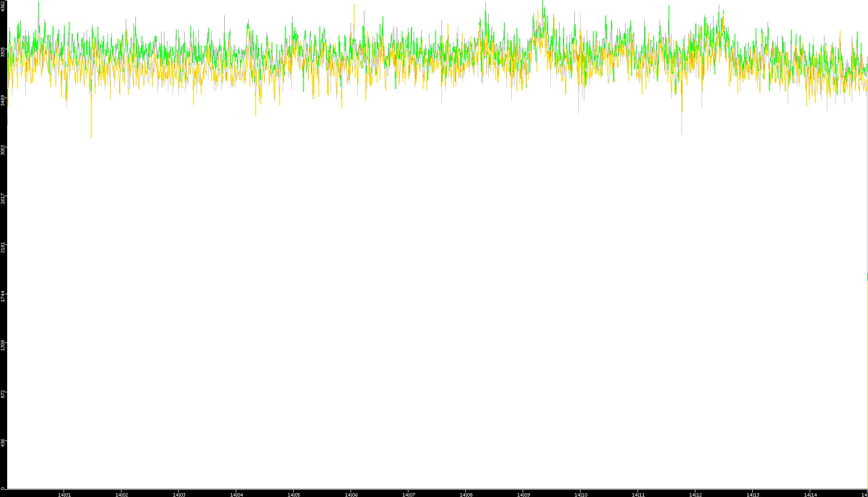Click the 14:09 time axis label
868x497 pixels.
point(523,495)
